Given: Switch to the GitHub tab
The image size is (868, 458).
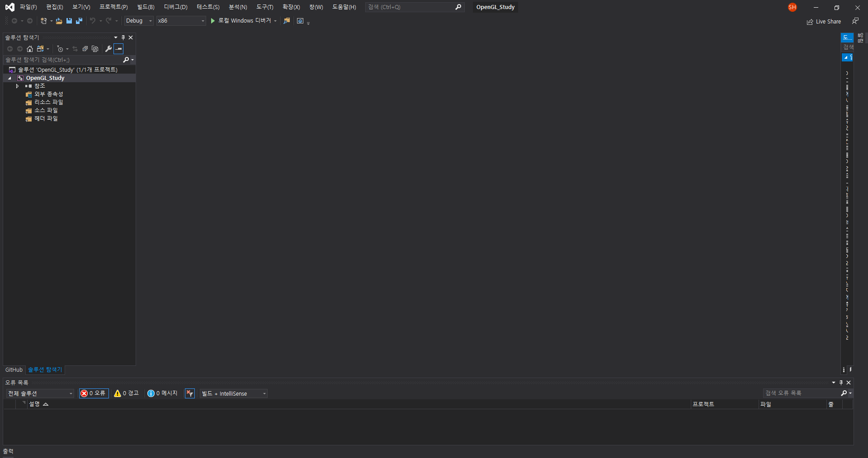Looking at the screenshot, I should [x=14, y=370].
